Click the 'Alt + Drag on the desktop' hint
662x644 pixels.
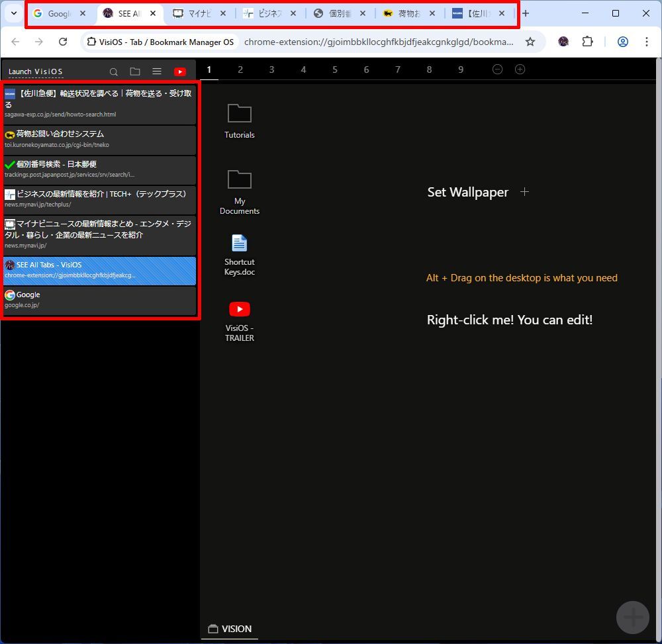pos(522,278)
